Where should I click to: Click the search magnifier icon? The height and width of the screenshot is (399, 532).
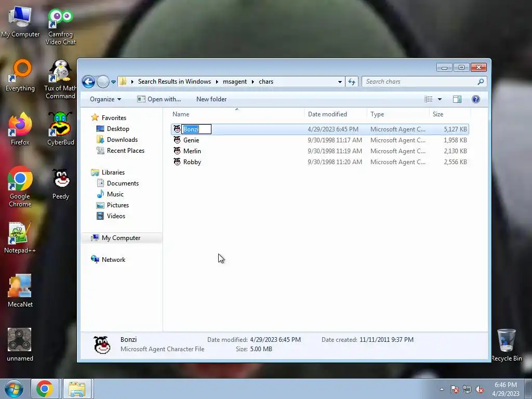tap(481, 82)
